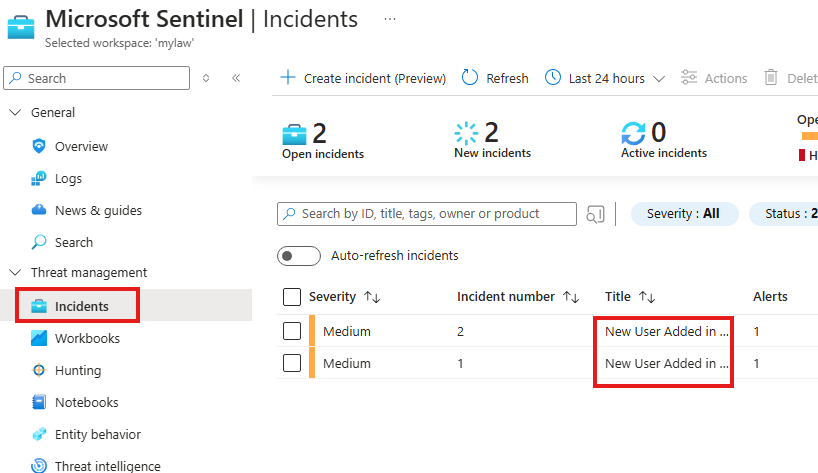Image resolution: width=818 pixels, height=473 pixels.
Task: Click the up-down sort arrows beside sidebar search
Action: tap(206, 78)
